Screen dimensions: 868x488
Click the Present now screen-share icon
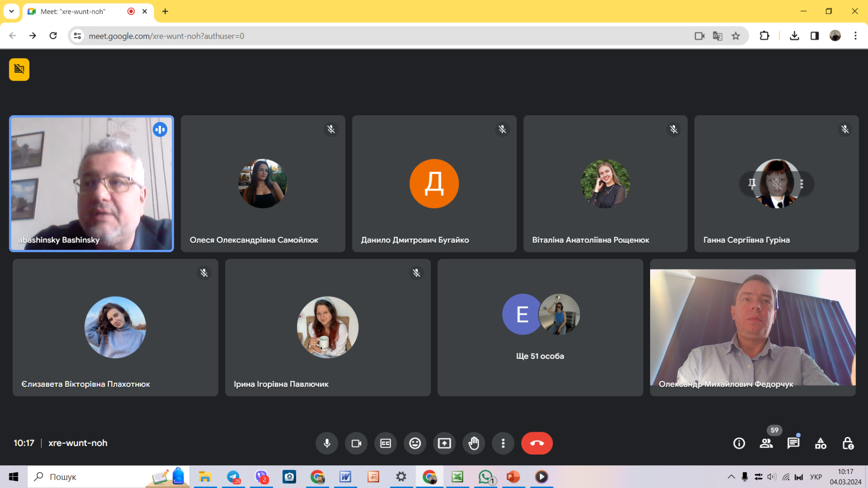[445, 443]
